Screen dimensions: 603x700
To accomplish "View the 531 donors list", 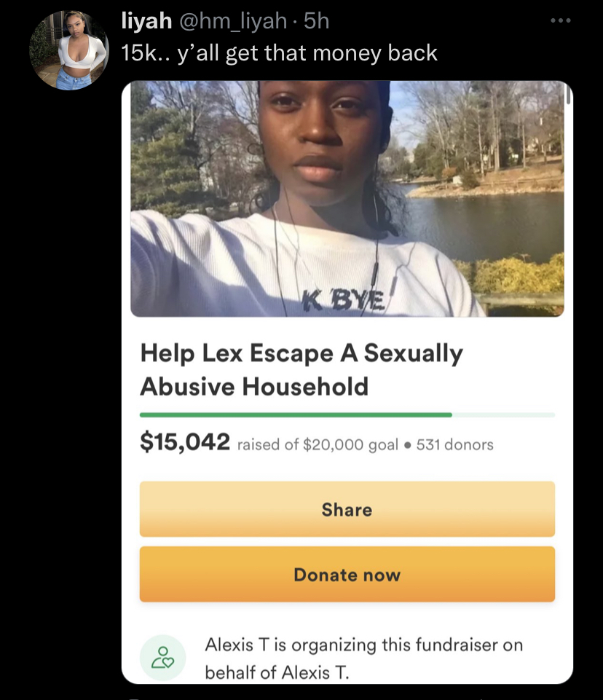I will (455, 444).
